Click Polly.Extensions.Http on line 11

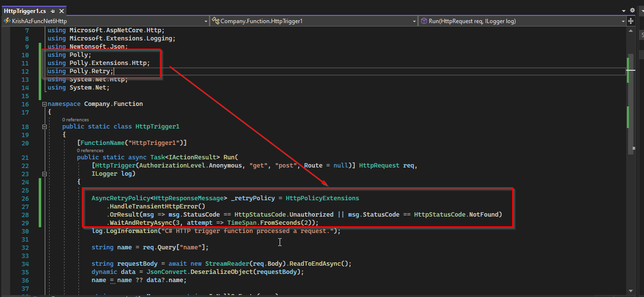click(108, 63)
